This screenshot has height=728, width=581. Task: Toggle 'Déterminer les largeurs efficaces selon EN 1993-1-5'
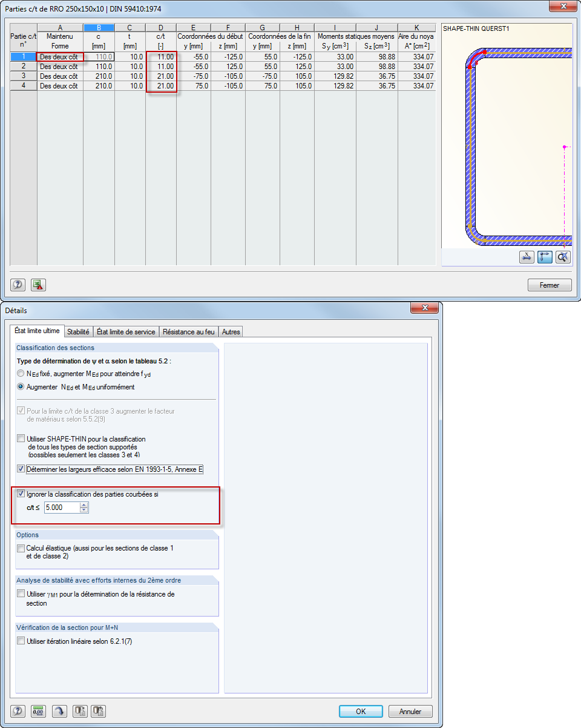(21, 468)
